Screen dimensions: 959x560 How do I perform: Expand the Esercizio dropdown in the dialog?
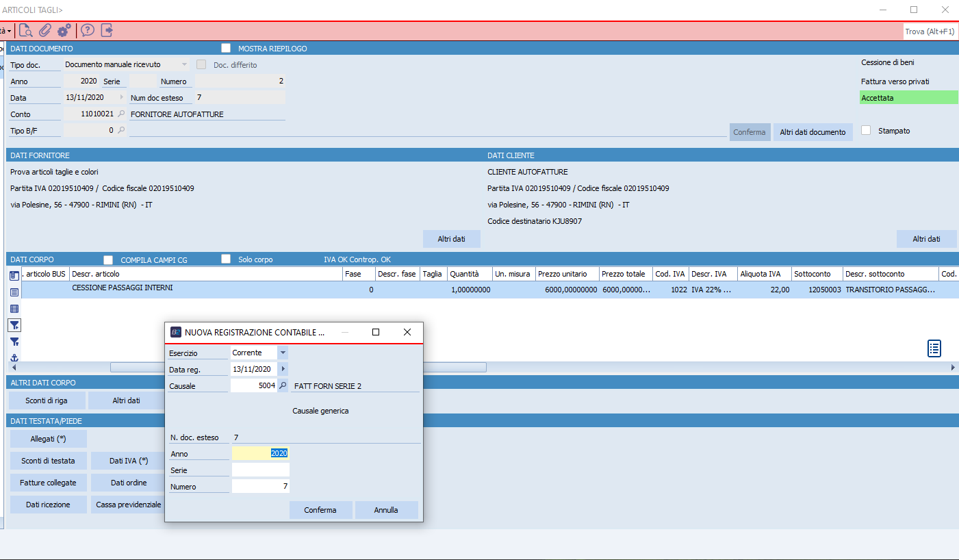[283, 353]
